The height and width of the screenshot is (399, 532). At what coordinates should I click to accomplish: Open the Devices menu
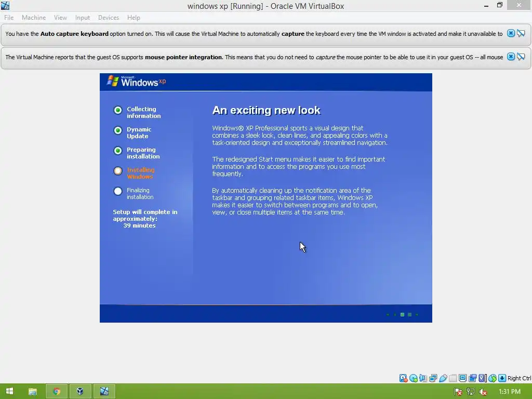pos(109,18)
